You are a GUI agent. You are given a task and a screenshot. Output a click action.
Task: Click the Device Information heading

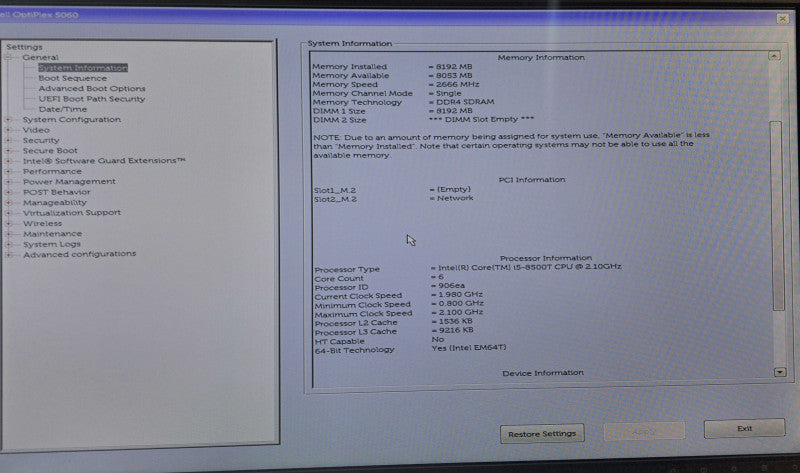pyautogui.click(x=543, y=373)
